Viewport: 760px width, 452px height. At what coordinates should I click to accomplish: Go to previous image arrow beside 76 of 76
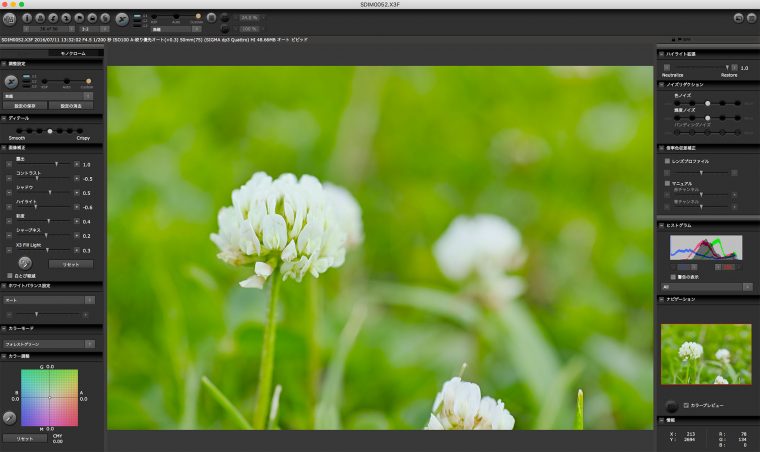click(x=26, y=29)
